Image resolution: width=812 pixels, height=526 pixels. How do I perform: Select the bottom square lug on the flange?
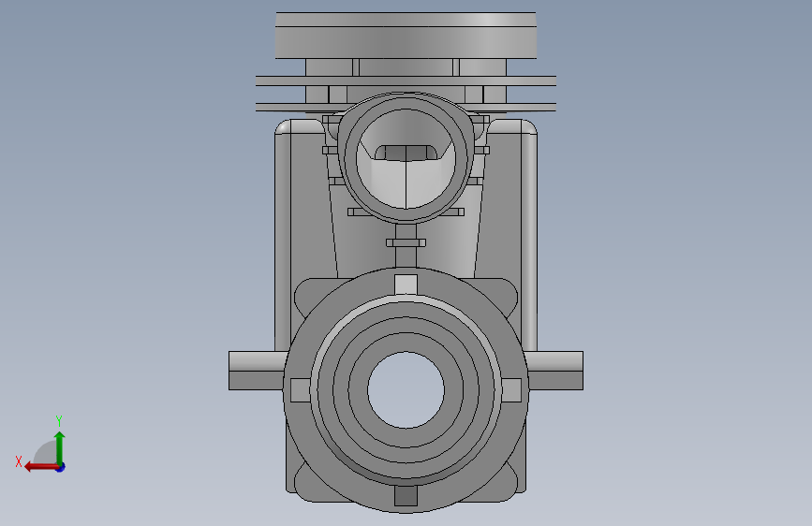406,496
